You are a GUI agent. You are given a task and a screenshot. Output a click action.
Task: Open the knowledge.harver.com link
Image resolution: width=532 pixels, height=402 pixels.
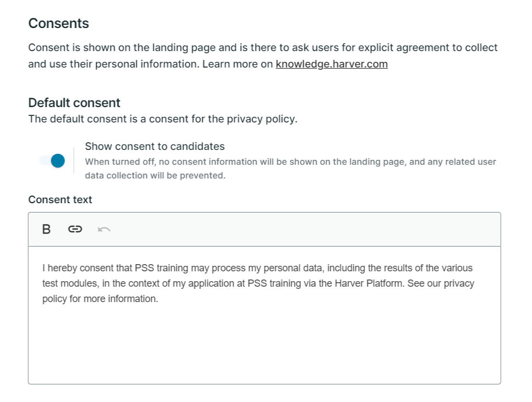331,64
